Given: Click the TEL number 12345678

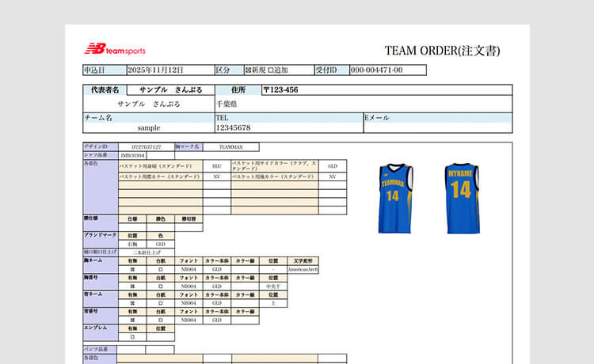Looking at the screenshot, I should 233,127.
